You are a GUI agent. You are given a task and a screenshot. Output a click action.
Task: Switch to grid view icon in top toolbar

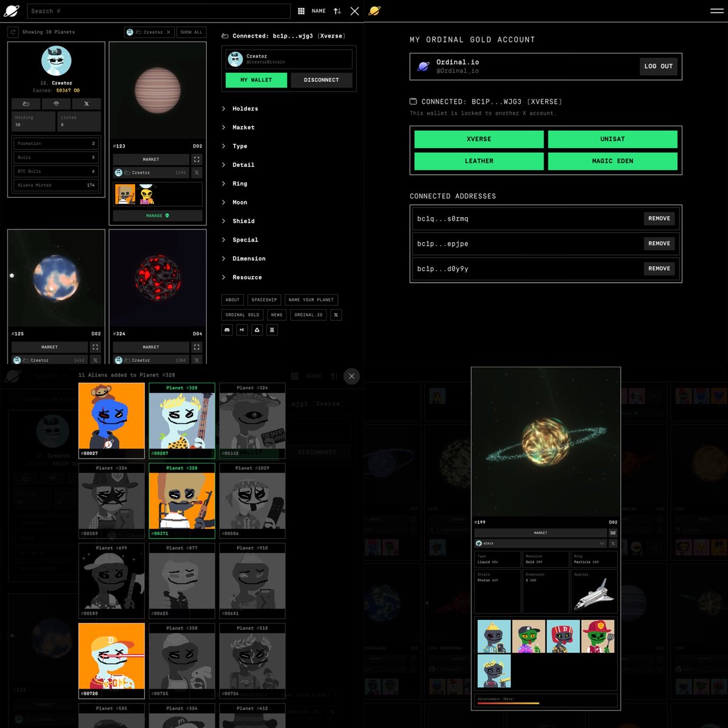tap(302, 11)
